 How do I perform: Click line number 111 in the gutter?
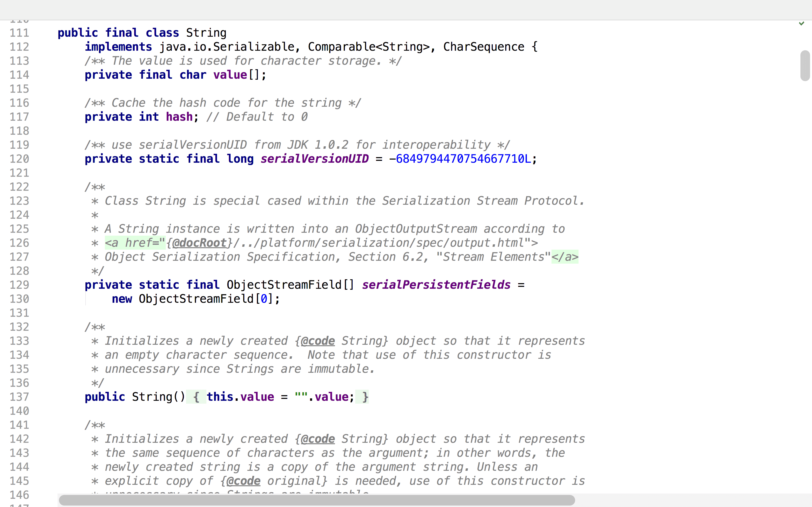20,33
